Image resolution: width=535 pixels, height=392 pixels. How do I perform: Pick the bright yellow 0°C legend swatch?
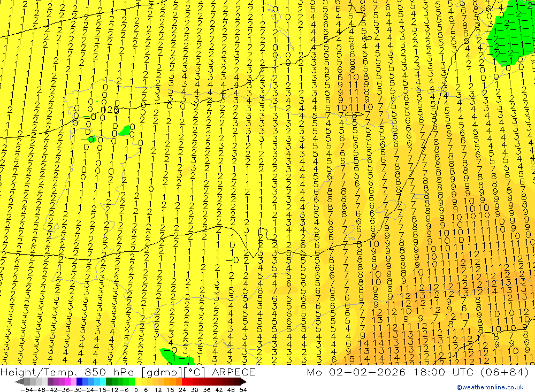(x=138, y=382)
